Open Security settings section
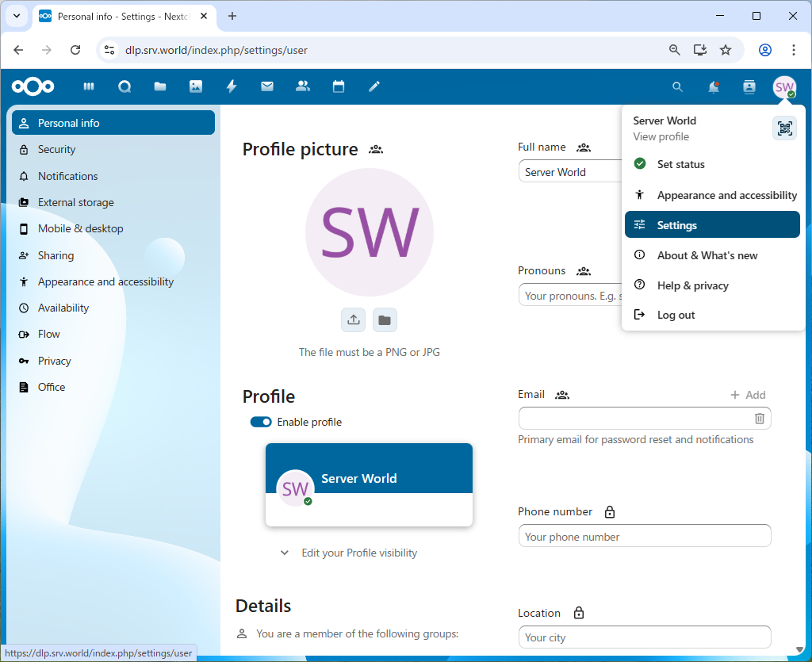Image resolution: width=812 pixels, height=662 pixels. click(x=113, y=150)
